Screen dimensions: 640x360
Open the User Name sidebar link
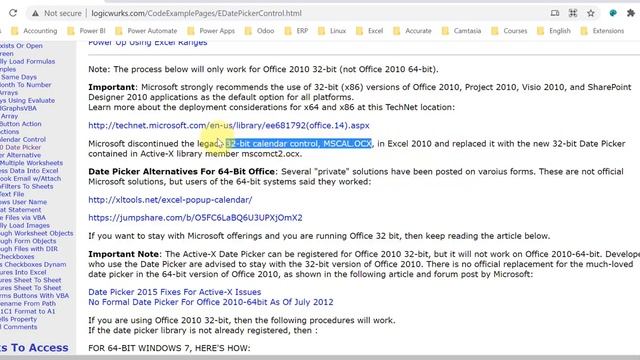[x=23, y=202]
